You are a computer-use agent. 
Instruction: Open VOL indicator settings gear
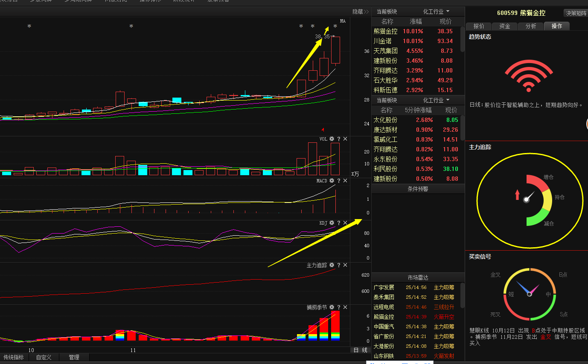332,139
